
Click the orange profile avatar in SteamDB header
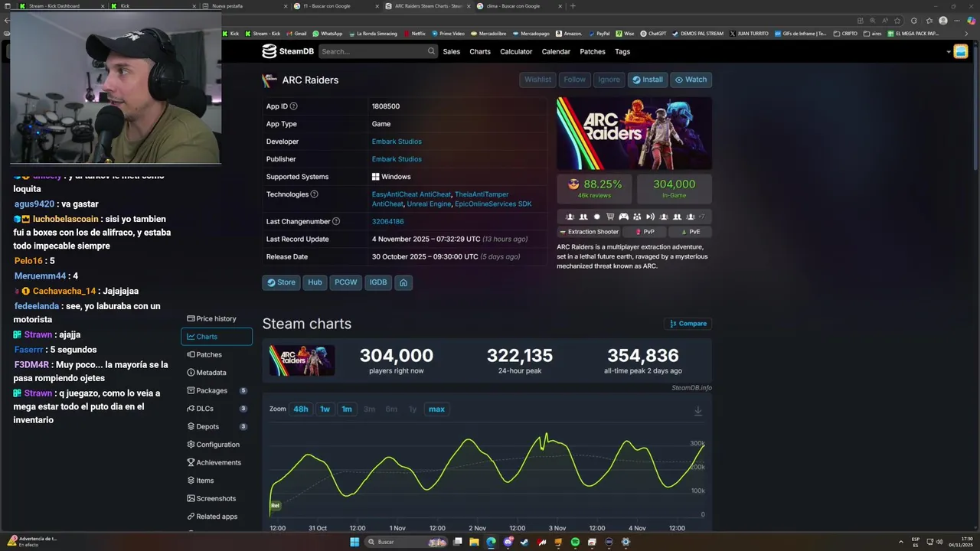pos(961,51)
